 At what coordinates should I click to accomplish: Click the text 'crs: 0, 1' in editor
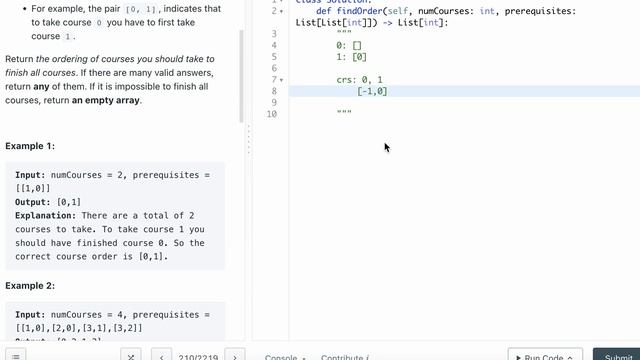359,80
